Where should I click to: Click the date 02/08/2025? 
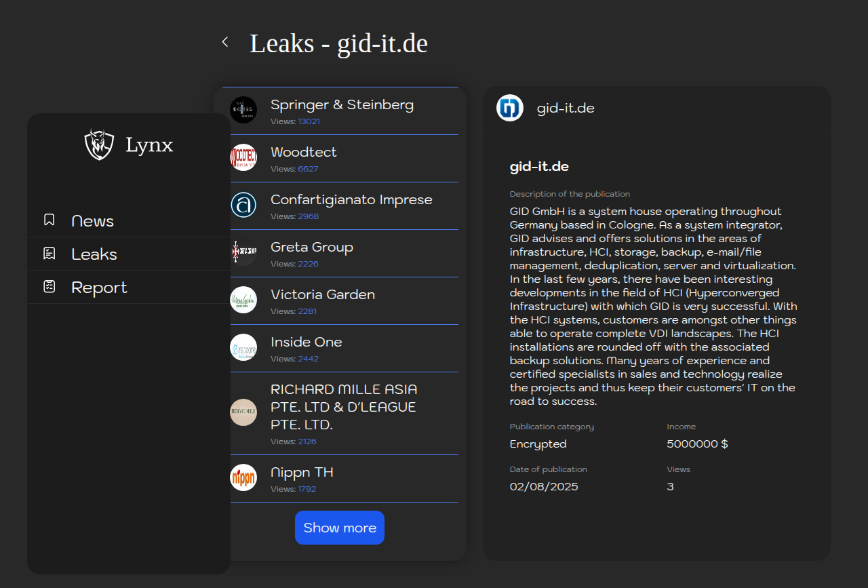point(544,487)
